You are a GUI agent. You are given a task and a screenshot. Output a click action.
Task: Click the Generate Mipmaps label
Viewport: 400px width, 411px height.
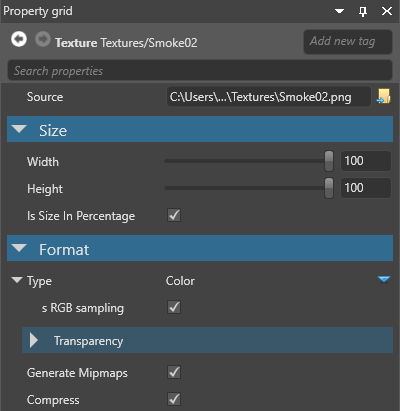tap(77, 373)
